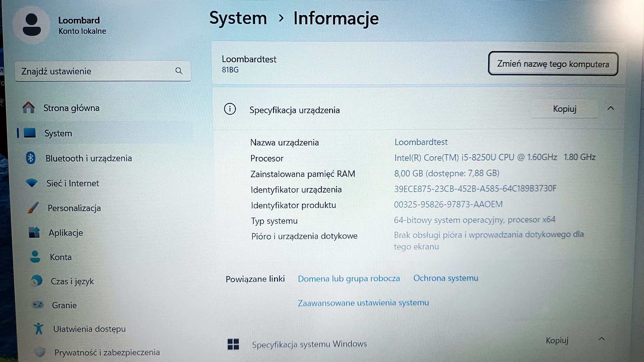Click the Specyfikacja urządzenia header text
The width and height of the screenshot is (644, 362).
point(294,110)
